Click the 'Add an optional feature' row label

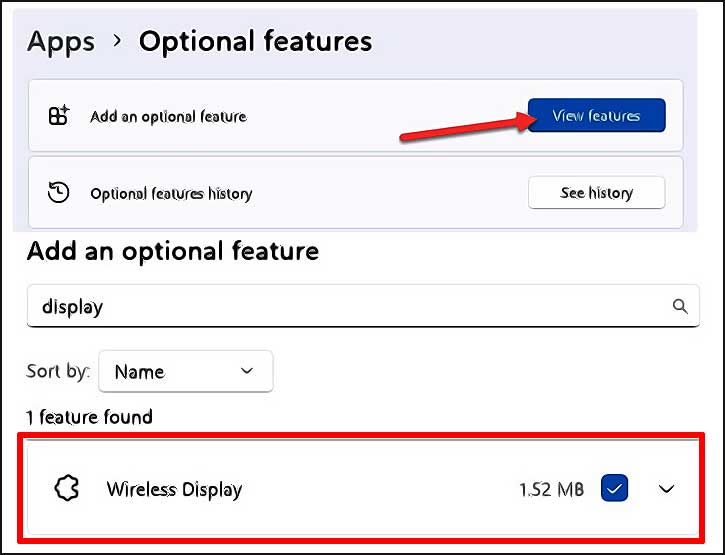click(168, 117)
